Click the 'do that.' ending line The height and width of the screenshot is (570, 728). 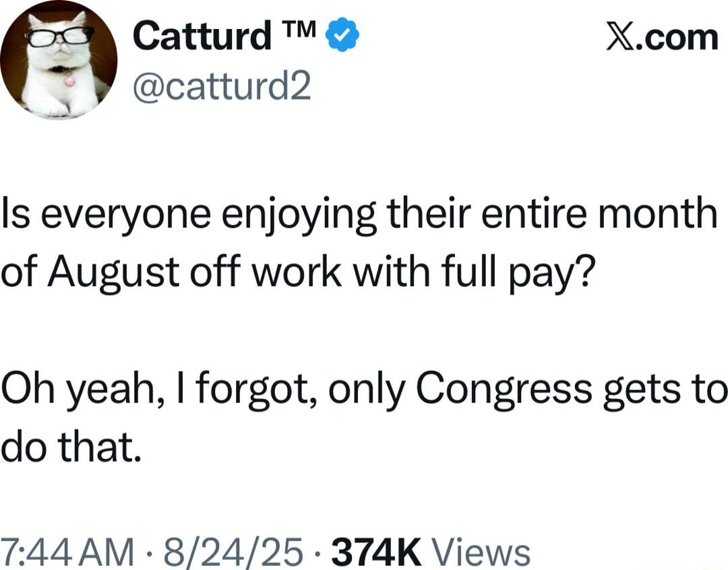70,447
